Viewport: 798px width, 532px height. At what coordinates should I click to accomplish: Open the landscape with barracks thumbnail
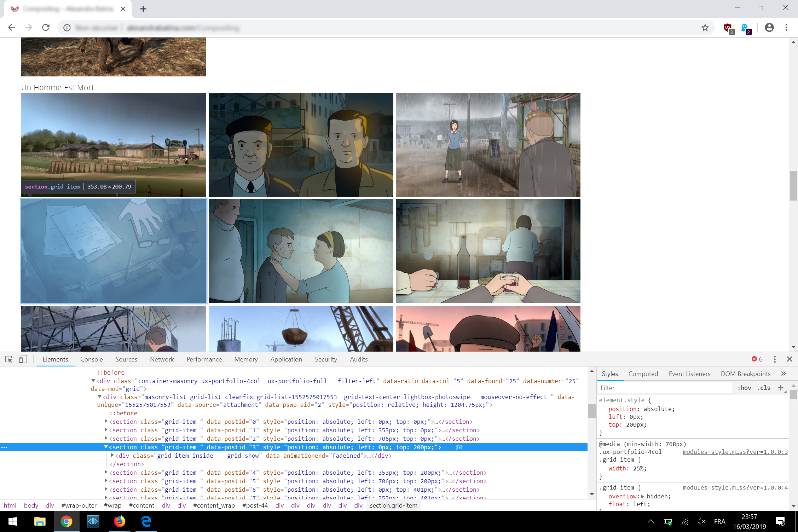[114, 145]
